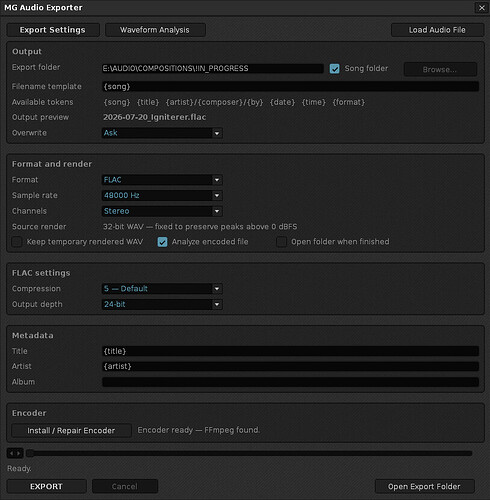The height and width of the screenshot is (500, 490).
Task: Click the right arrow of progress stepper
Action: click(19, 453)
